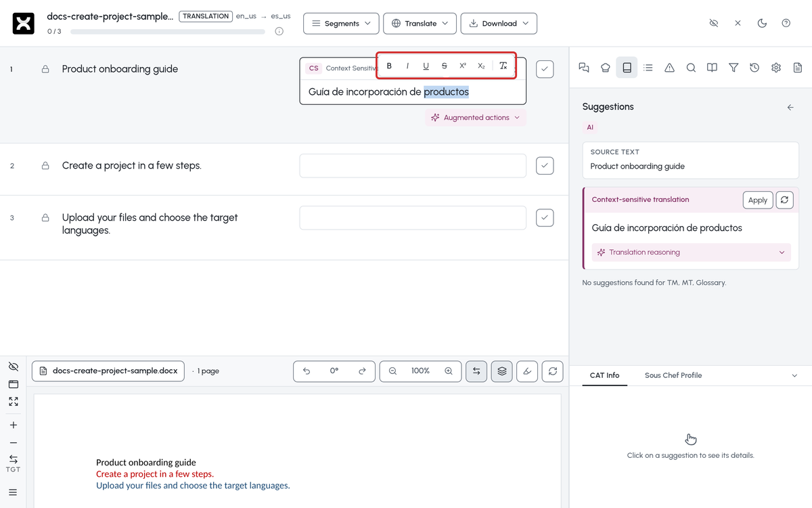The height and width of the screenshot is (508, 812).
Task: Apply strikethrough formatting
Action: click(444, 66)
